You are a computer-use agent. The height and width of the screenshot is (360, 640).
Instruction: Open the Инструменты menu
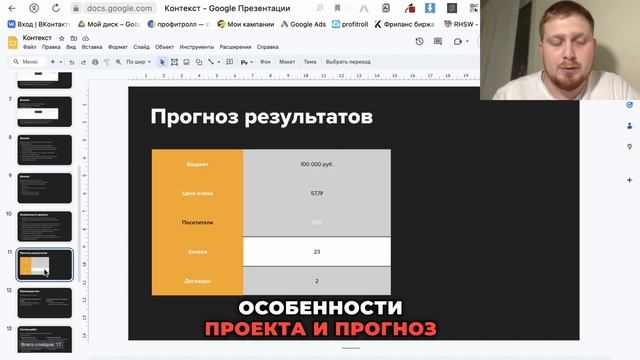tap(197, 47)
